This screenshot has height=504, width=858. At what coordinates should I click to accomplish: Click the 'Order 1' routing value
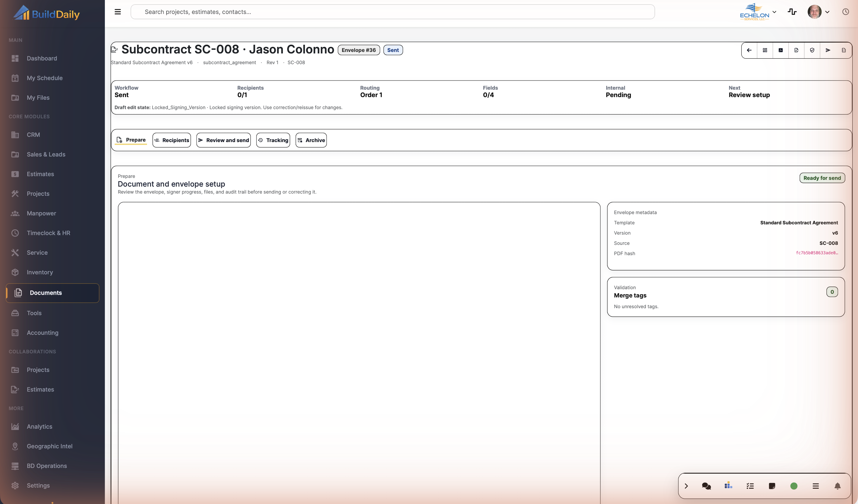[371, 95]
